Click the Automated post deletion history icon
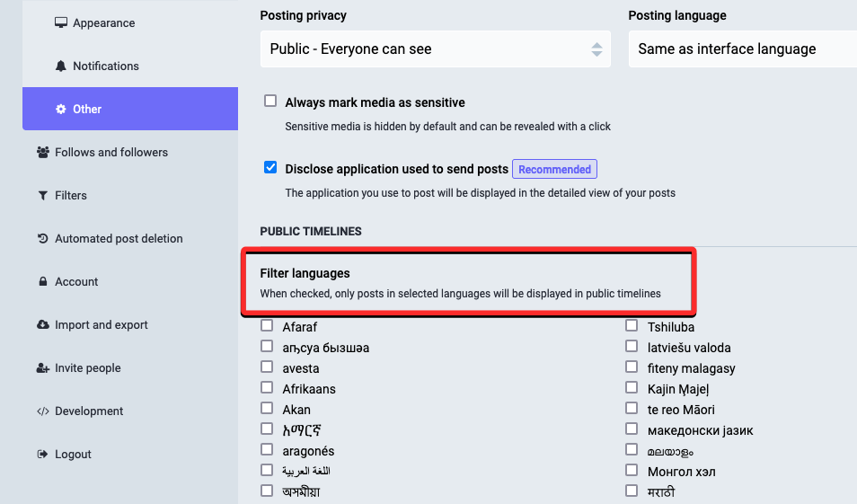Screen dimensions: 857x504 [x=43, y=239]
